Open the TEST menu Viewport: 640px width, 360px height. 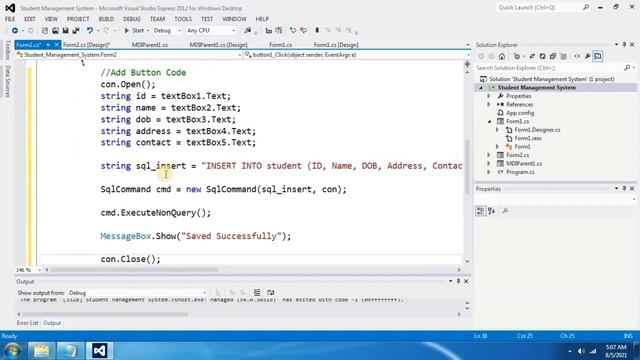[207, 19]
